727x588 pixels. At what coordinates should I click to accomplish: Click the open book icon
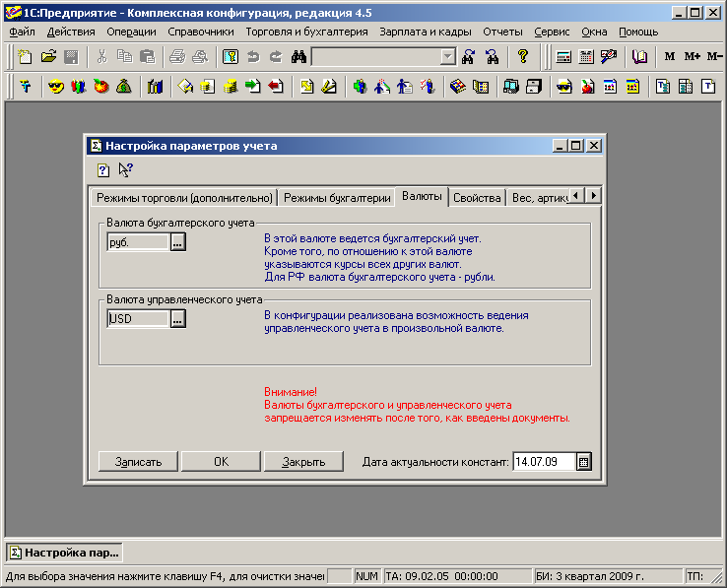(639, 56)
